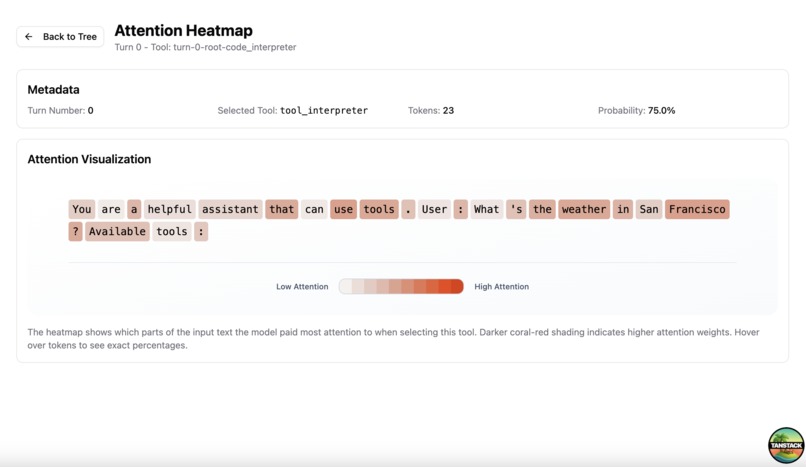Click the 'helpful' token chip
The height and width of the screenshot is (467, 806).
(170, 209)
